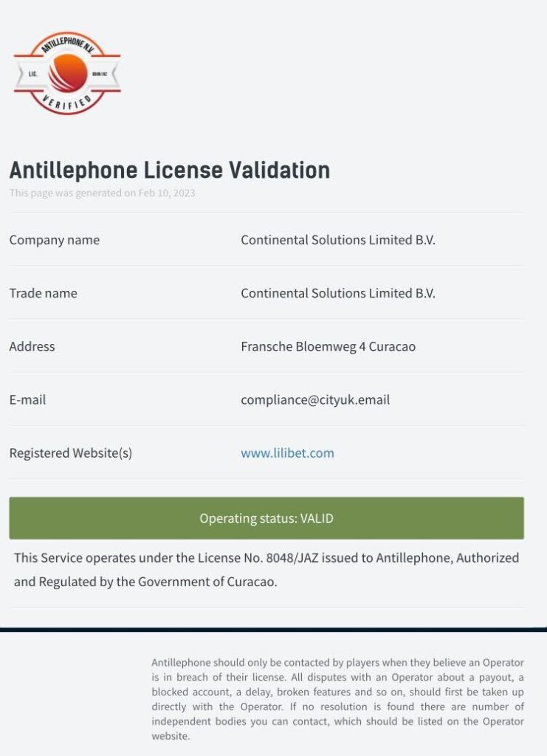The width and height of the screenshot is (547, 756).
Task: Click the License No. 8048/JAZ statement text
Action: coord(266,569)
